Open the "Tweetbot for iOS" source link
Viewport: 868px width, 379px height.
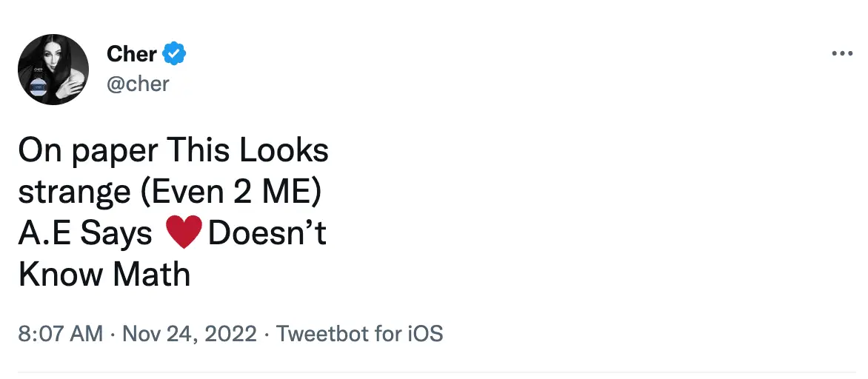pyautogui.click(x=359, y=333)
